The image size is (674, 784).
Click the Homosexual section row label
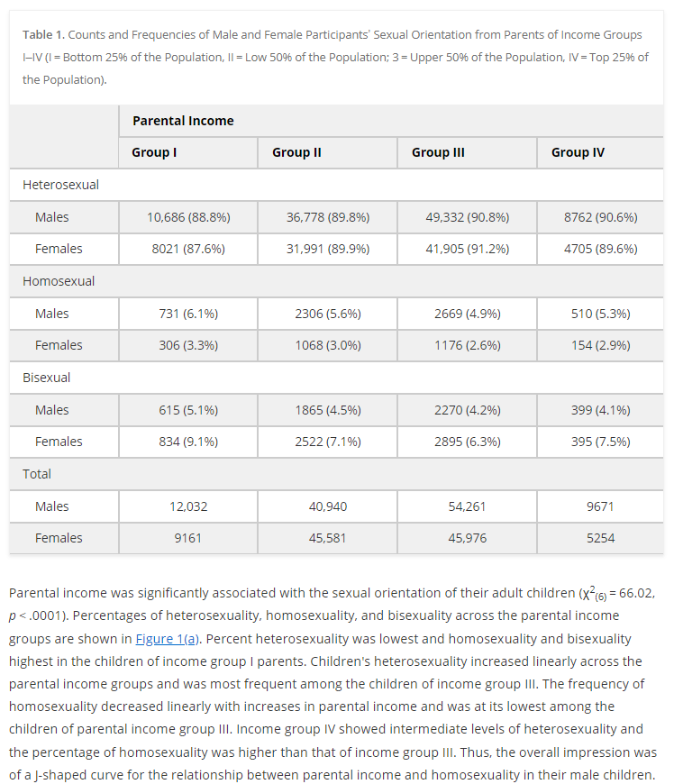click(59, 281)
